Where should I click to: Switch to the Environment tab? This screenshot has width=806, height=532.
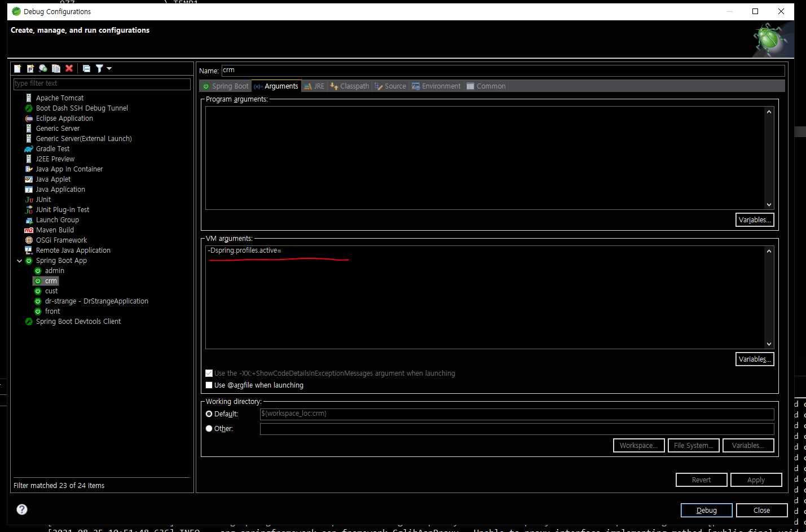click(x=436, y=86)
